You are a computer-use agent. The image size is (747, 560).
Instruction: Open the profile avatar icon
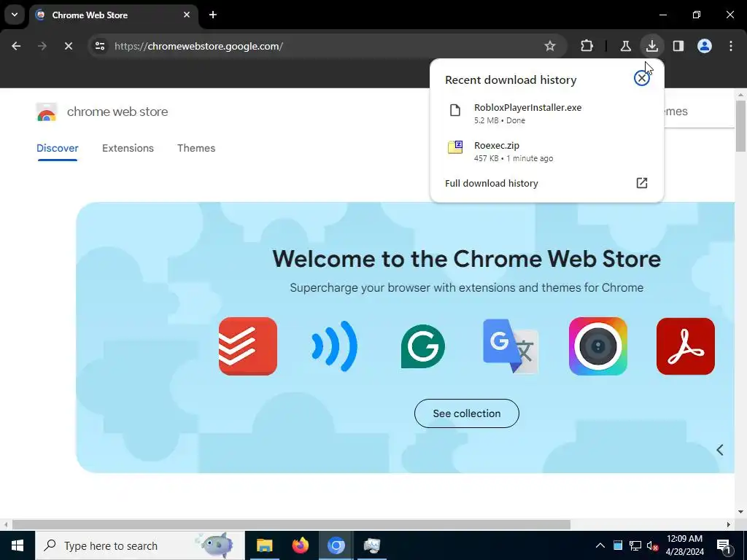[705, 46]
